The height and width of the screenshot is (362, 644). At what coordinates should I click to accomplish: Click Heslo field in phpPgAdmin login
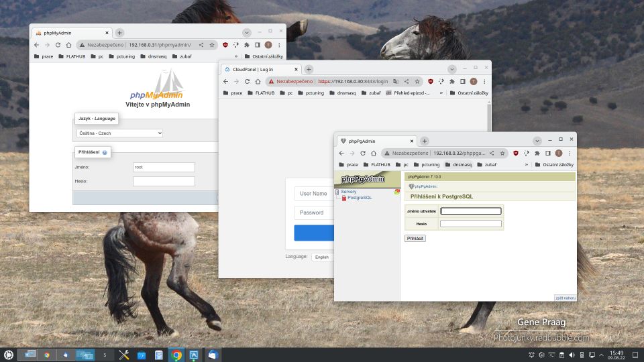(x=471, y=224)
